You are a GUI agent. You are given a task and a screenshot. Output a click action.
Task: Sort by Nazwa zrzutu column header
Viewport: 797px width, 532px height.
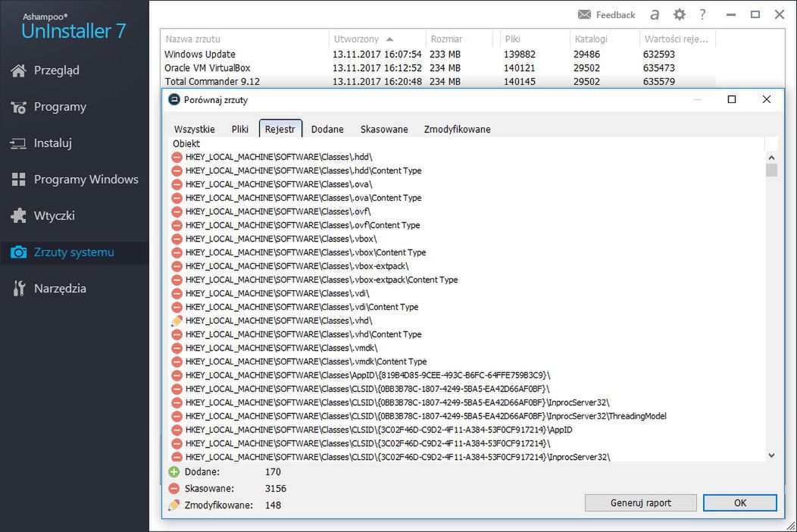pyautogui.click(x=245, y=39)
